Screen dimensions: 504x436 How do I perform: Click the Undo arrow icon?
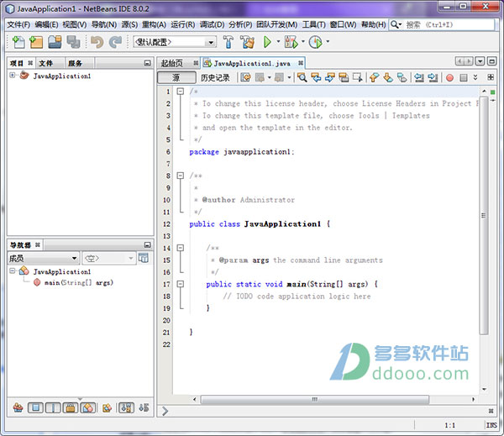(x=97, y=42)
